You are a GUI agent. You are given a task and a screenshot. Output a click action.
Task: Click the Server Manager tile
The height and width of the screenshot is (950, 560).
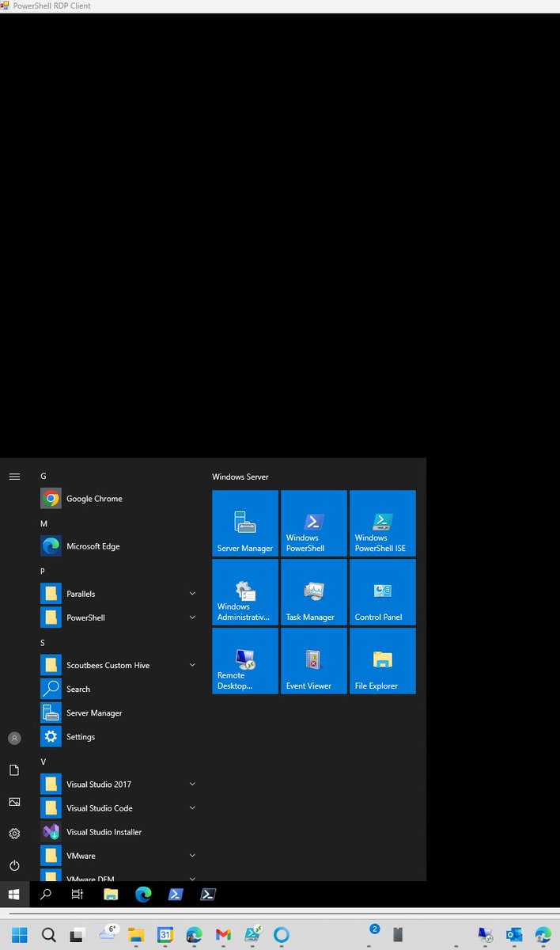[x=245, y=523]
